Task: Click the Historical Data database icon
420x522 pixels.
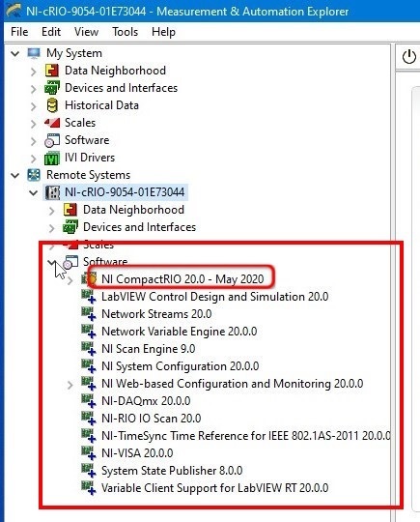Action: pos(52,105)
